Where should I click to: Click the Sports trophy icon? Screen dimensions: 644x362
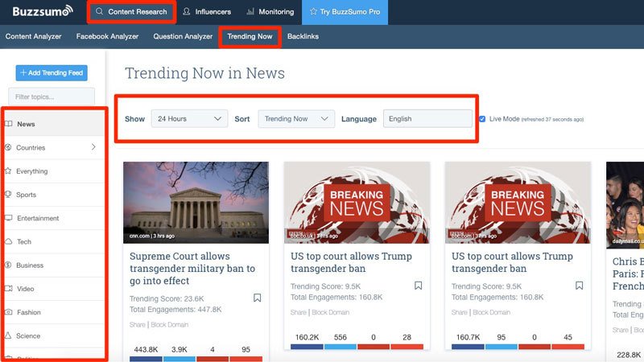click(8, 195)
